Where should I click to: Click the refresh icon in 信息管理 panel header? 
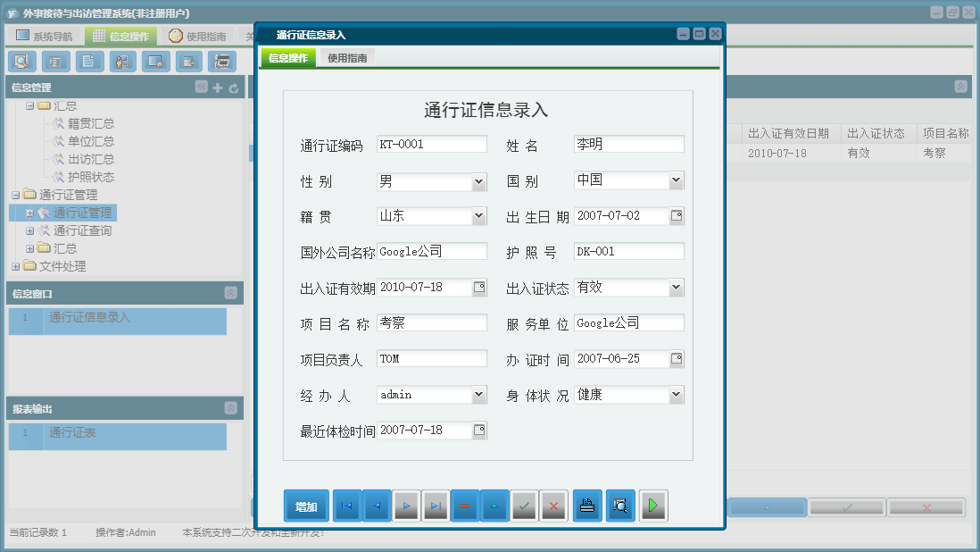pos(232,87)
